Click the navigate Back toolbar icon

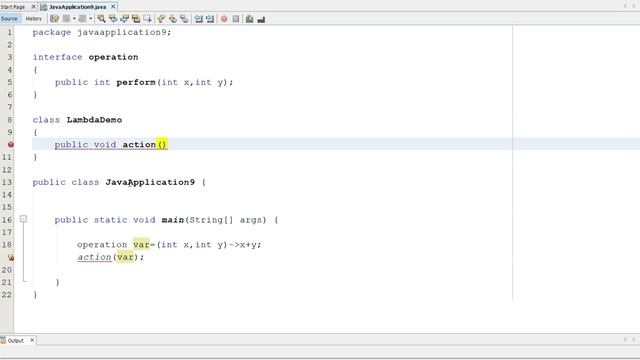click(67, 19)
